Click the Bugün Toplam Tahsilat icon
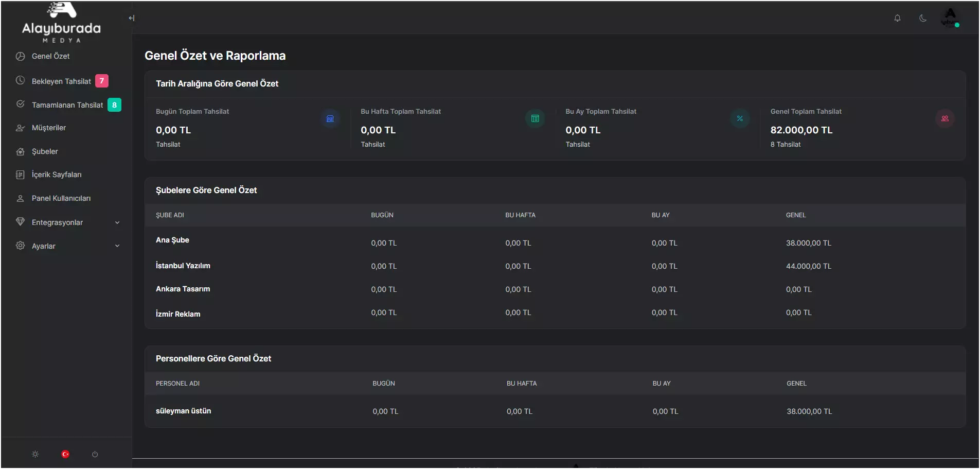This screenshot has height=469, width=980. click(x=330, y=118)
